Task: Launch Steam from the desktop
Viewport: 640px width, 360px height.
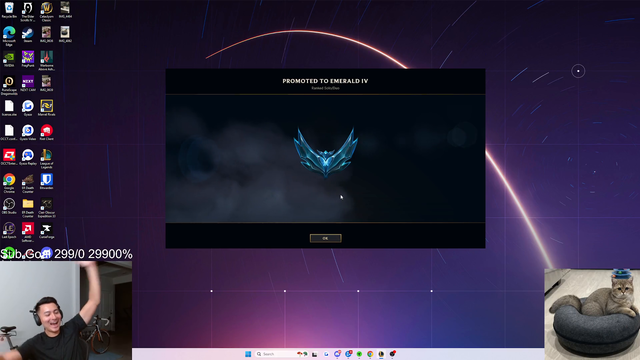Action: pos(28,35)
